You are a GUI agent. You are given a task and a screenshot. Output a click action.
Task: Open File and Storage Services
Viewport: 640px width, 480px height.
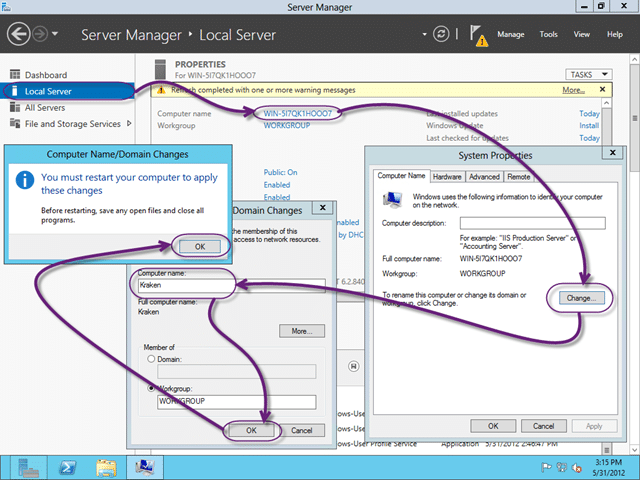click(x=73, y=124)
